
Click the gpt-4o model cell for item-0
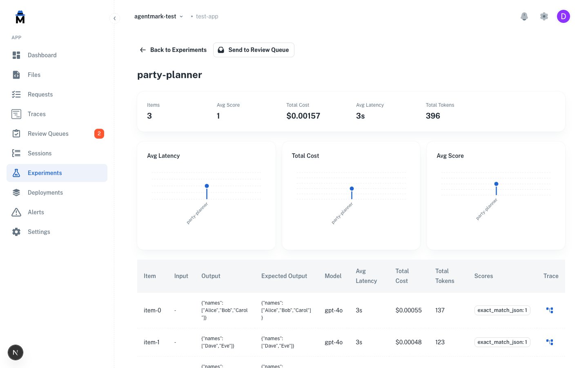coord(334,310)
